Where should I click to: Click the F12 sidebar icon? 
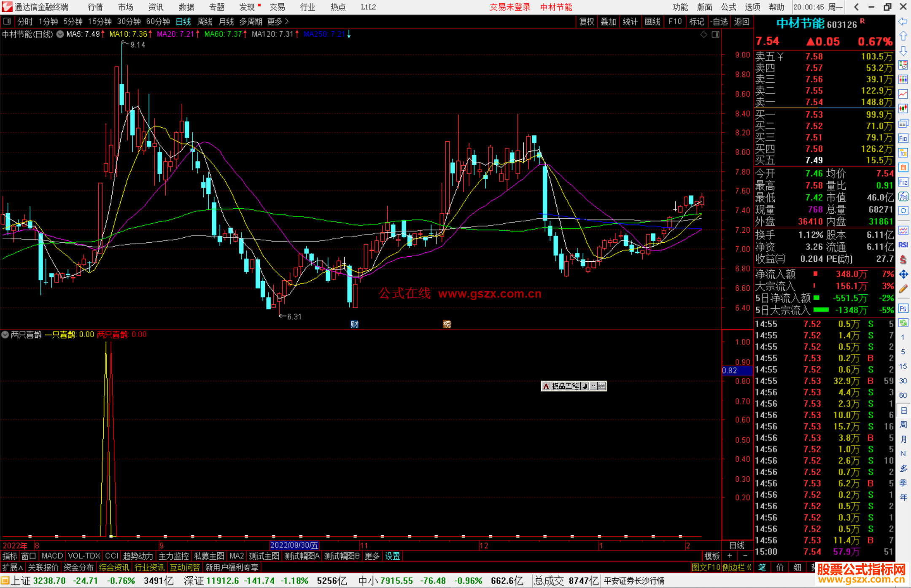point(903,182)
